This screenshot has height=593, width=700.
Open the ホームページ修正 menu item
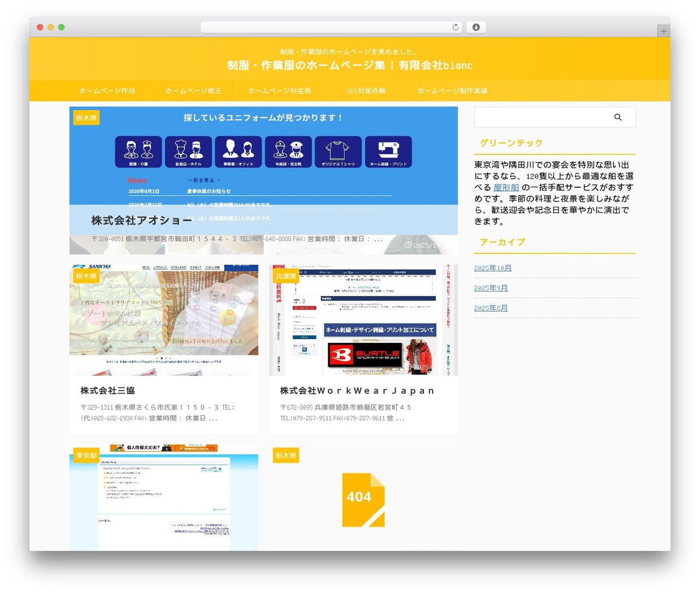[194, 91]
